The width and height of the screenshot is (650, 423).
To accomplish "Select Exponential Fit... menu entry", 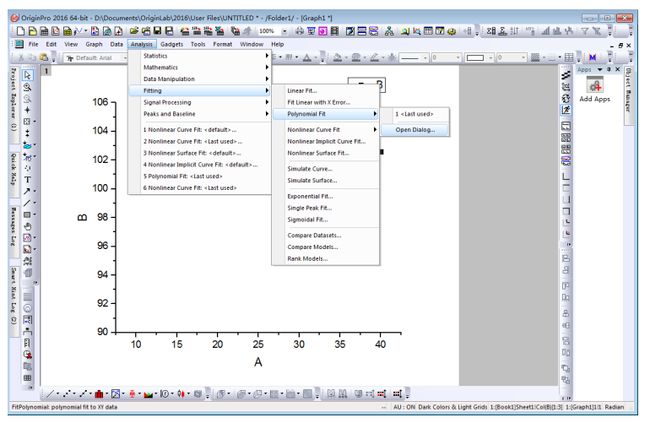I will click(326, 196).
